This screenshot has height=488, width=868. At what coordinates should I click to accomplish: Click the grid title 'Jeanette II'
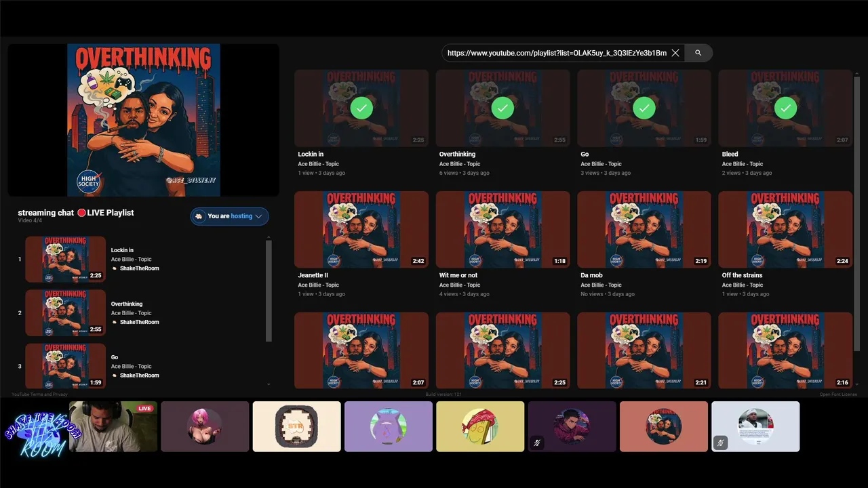pos(313,275)
